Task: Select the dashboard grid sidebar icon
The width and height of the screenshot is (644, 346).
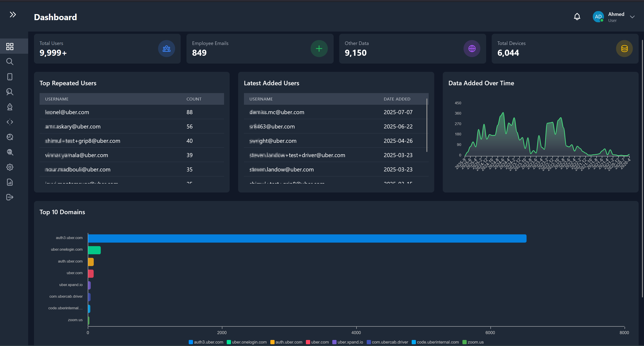Action: tap(10, 46)
